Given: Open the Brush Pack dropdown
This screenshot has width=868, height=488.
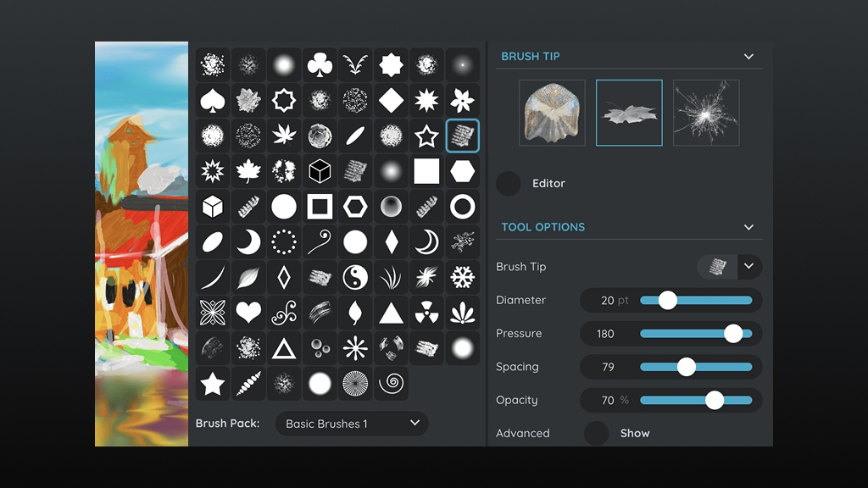Looking at the screenshot, I should tap(352, 424).
